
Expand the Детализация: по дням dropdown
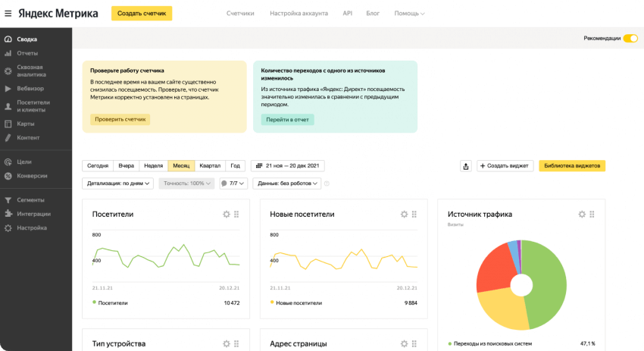[x=117, y=183]
